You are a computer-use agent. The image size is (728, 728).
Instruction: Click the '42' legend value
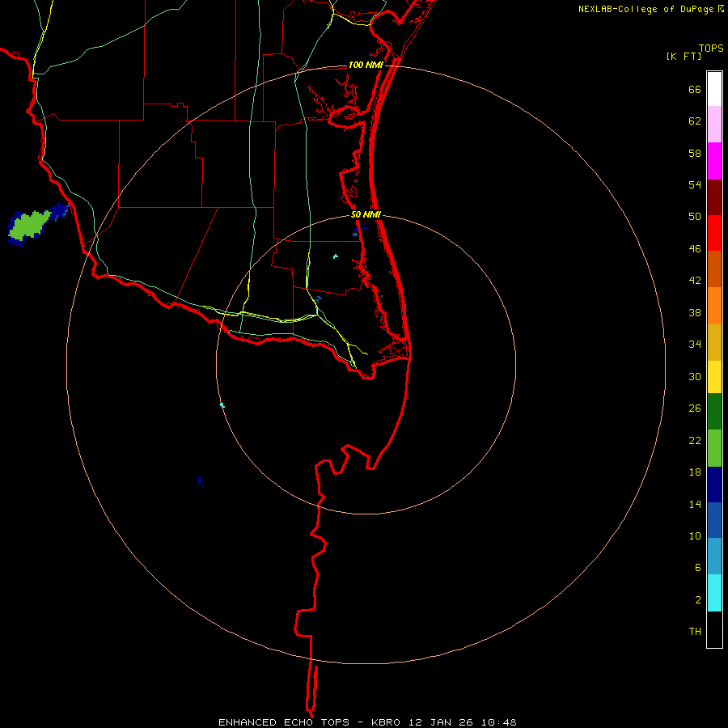tap(695, 281)
